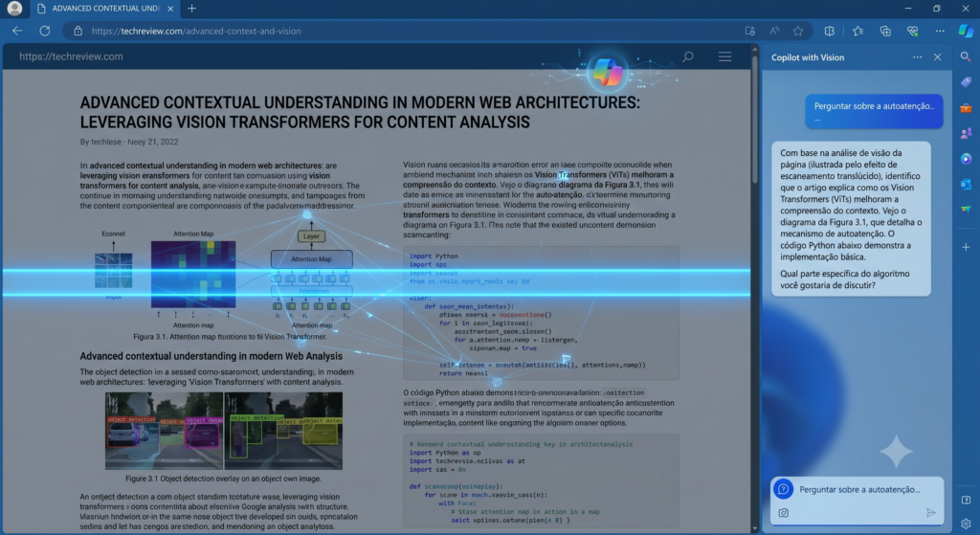Open the sidebar feedback icon near bottom
Image resolution: width=980 pixels, height=535 pixels.
[966, 500]
